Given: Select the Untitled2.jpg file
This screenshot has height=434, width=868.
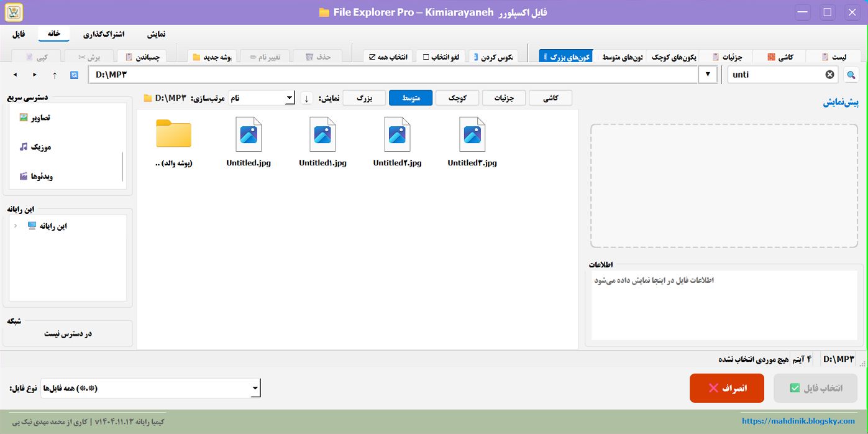Looking at the screenshot, I should pos(397,142).
